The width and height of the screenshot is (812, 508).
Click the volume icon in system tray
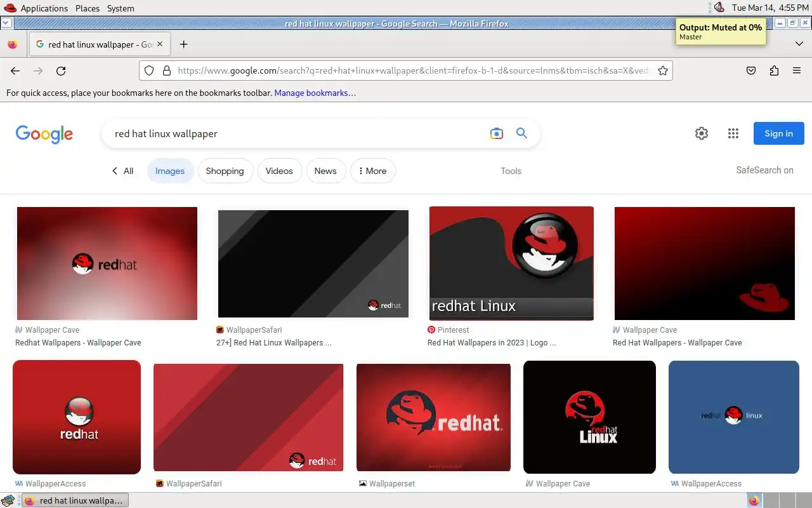pos(719,8)
